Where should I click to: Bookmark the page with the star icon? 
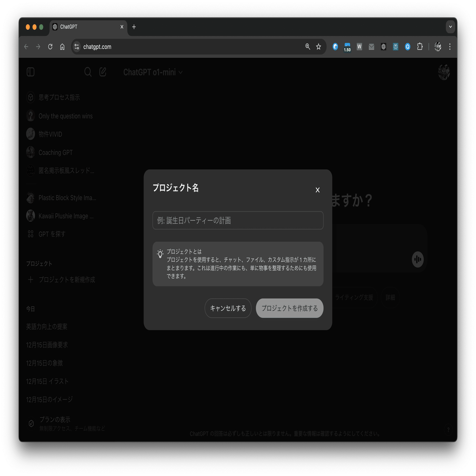click(319, 47)
